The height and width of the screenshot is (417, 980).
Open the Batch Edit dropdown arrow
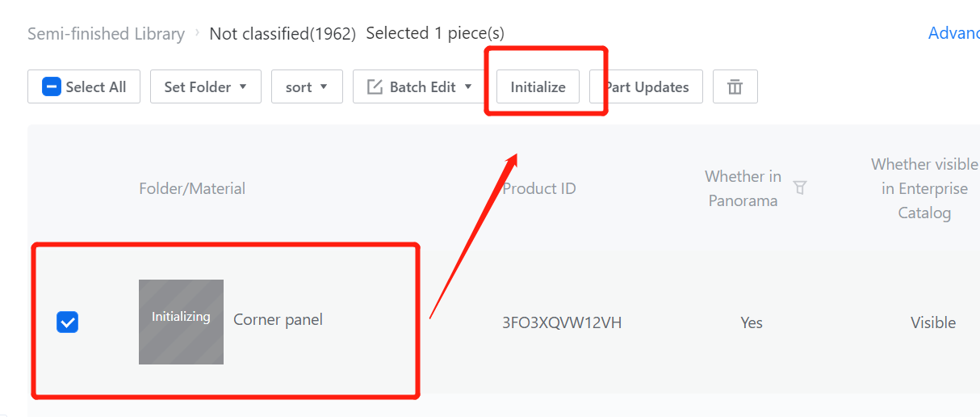tap(468, 87)
